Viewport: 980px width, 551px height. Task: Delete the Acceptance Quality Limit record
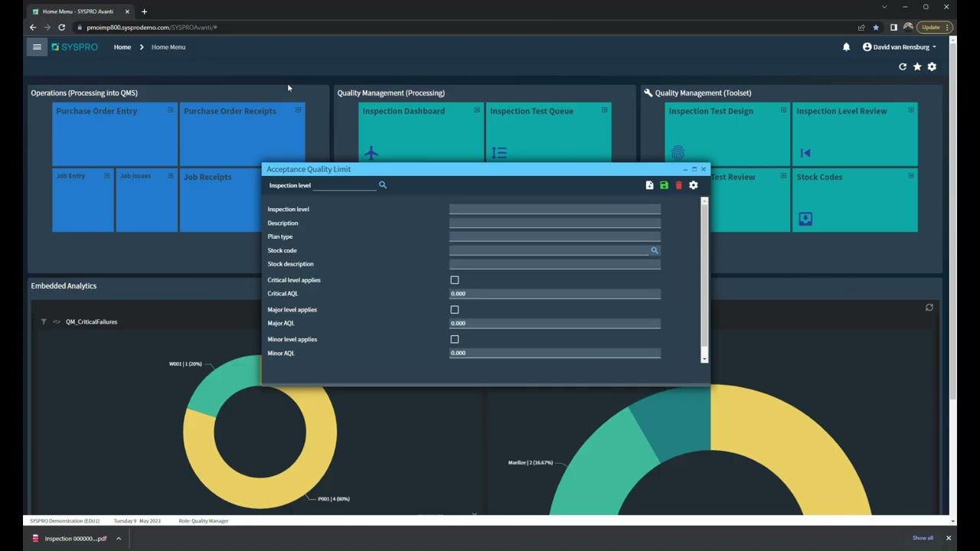pos(678,185)
